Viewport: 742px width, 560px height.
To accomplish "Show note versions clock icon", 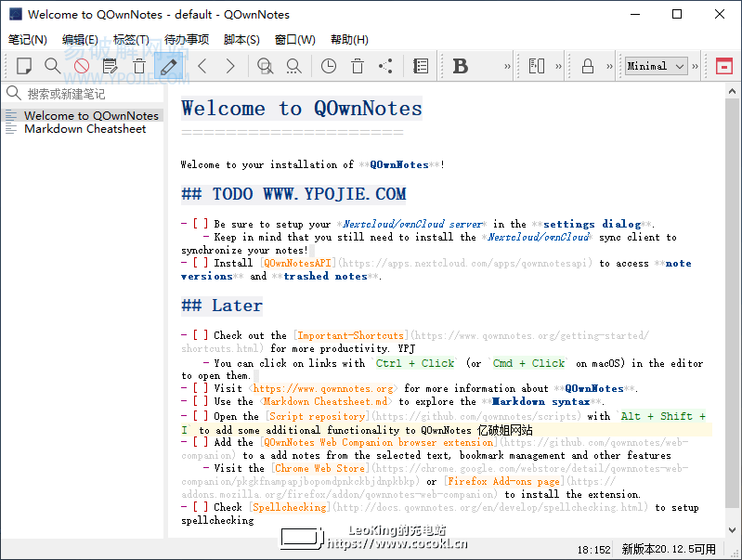I will 329,66.
